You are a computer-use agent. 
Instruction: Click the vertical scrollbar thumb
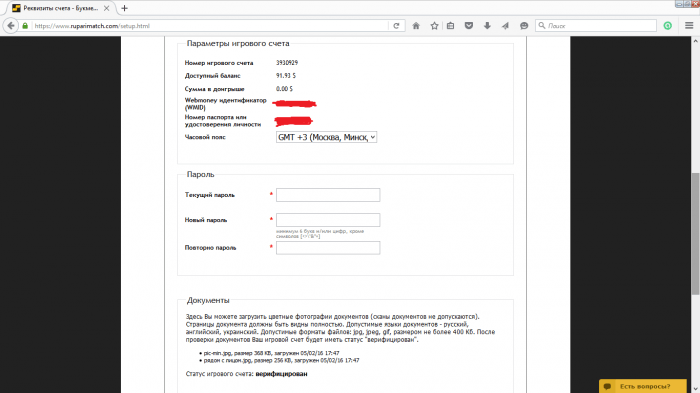pyautogui.click(x=696, y=234)
